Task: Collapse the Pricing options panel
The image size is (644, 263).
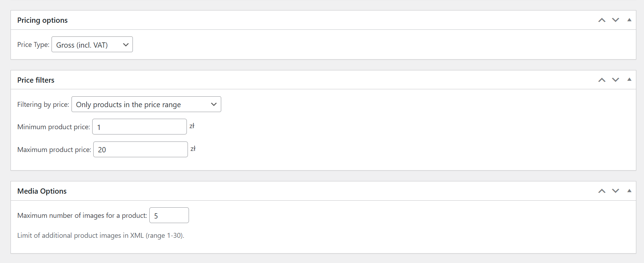Action: (629, 20)
